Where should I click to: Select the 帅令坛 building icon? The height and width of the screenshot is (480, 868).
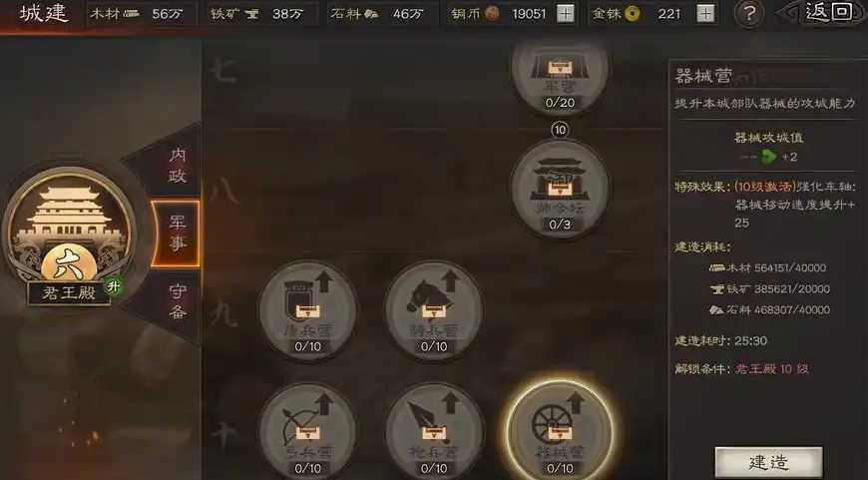coord(560,190)
